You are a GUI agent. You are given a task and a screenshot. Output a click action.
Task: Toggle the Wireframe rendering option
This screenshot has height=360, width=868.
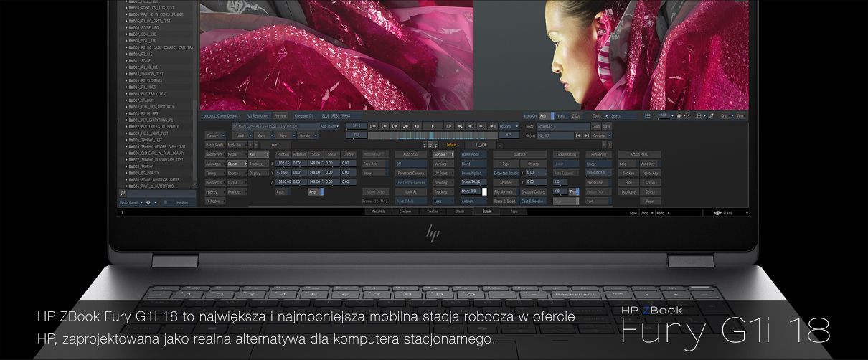(596, 182)
